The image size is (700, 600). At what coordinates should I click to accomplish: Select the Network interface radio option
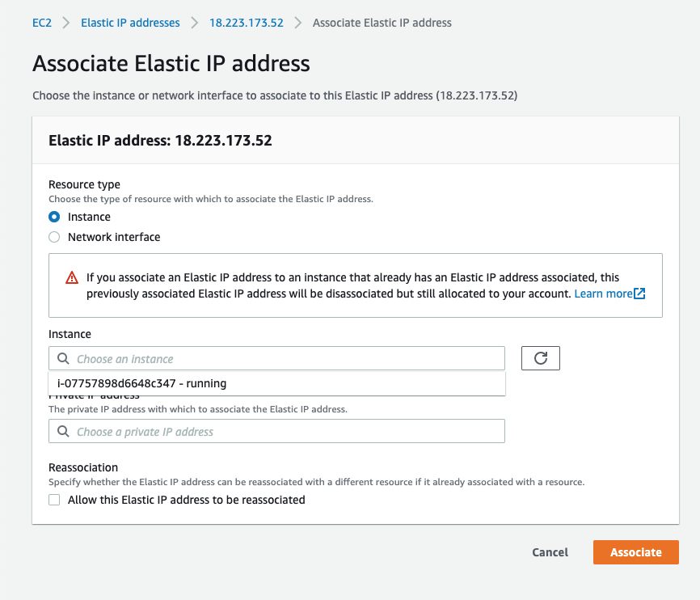54,237
